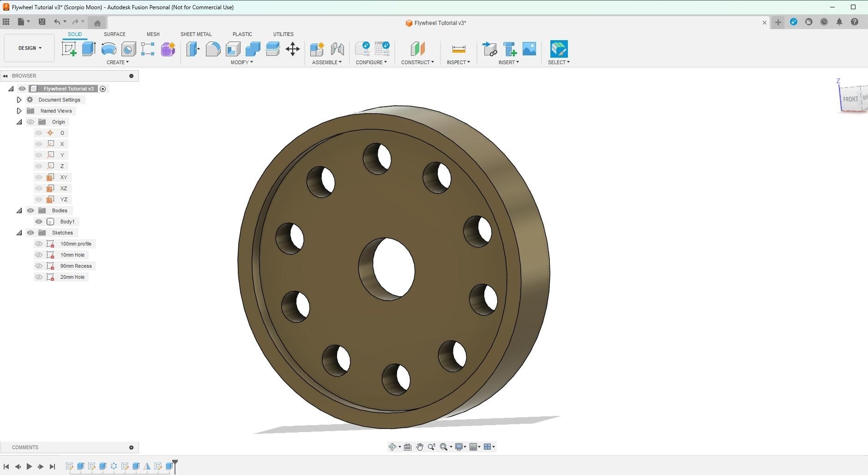The width and height of the screenshot is (868, 475).
Task: Open the INSERT menu label
Action: pyautogui.click(x=508, y=62)
